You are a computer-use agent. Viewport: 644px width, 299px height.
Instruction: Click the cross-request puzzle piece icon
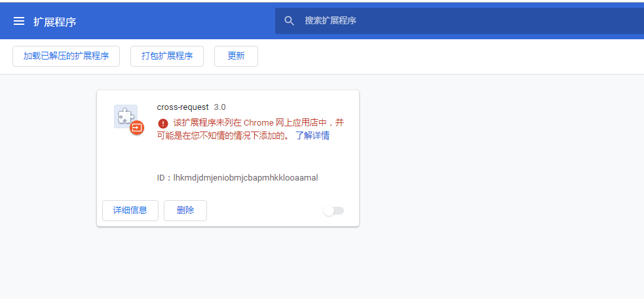[x=125, y=116]
